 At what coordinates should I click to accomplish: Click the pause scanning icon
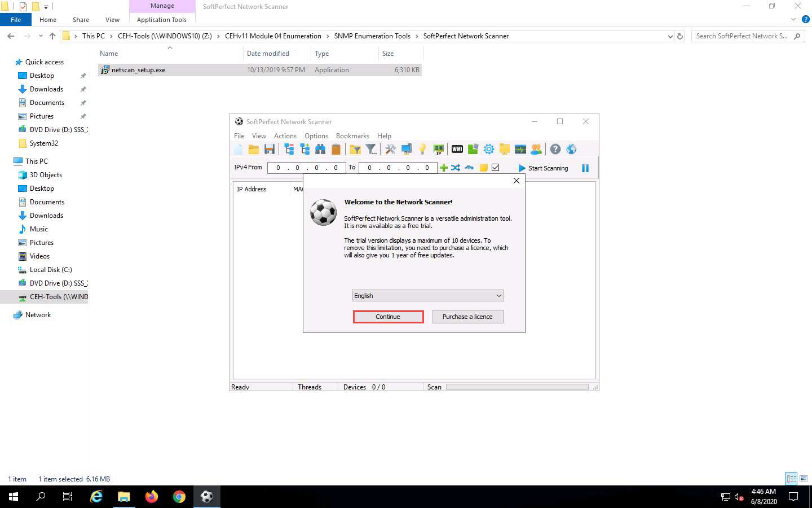click(585, 168)
